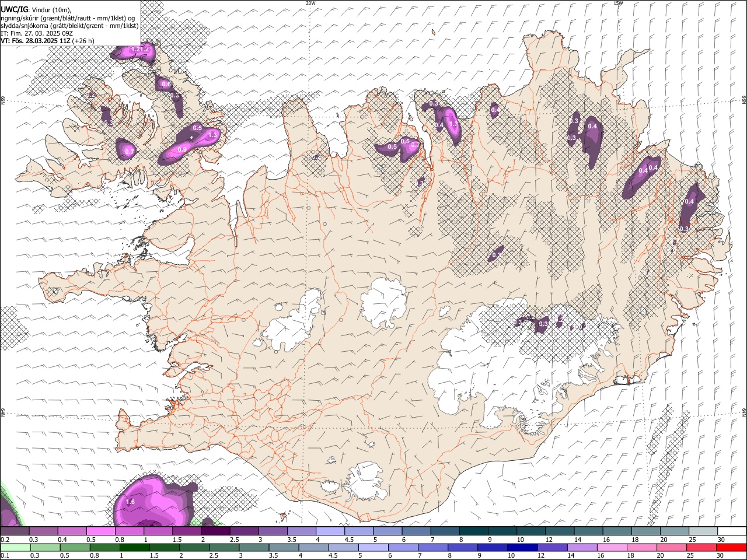Viewport: 747px width, 560px height.
Task: Click the 0.9 precipitation value on the map
Action: [x=182, y=150]
